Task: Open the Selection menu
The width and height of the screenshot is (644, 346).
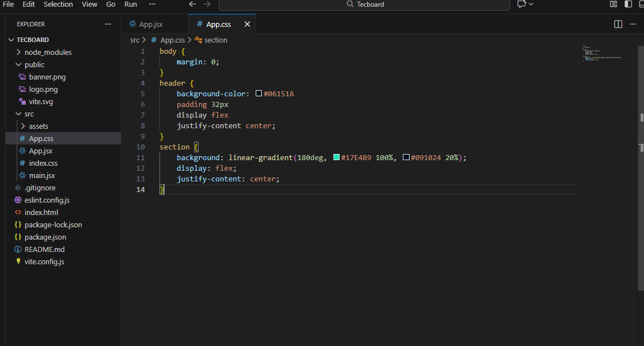Action: [58, 4]
